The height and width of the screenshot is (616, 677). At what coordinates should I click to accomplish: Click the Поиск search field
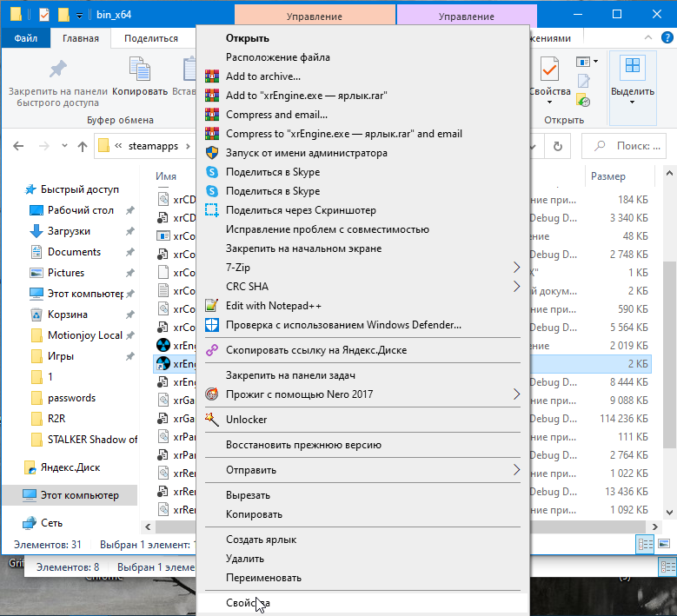coord(623,146)
